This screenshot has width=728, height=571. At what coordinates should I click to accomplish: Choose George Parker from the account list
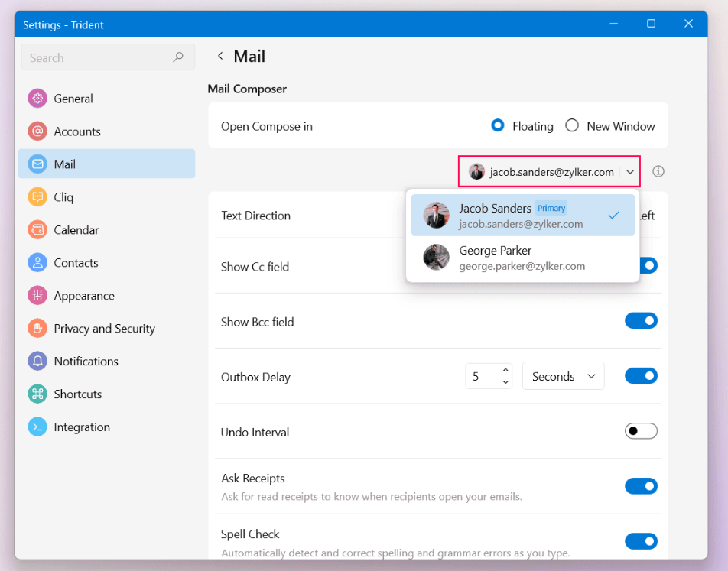[x=523, y=258]
